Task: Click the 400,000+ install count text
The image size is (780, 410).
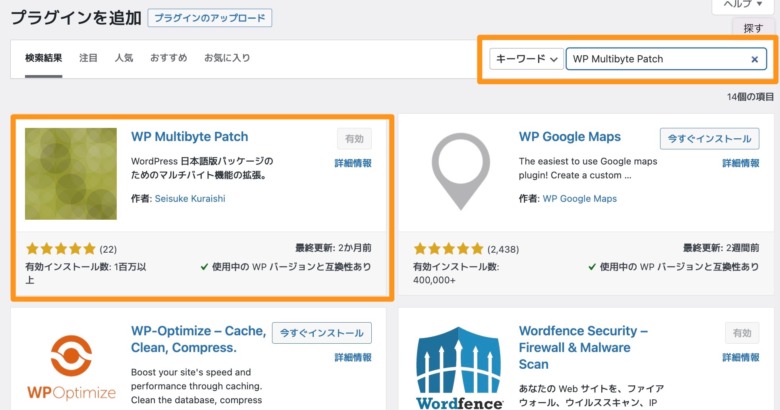Action: (434, 281)
